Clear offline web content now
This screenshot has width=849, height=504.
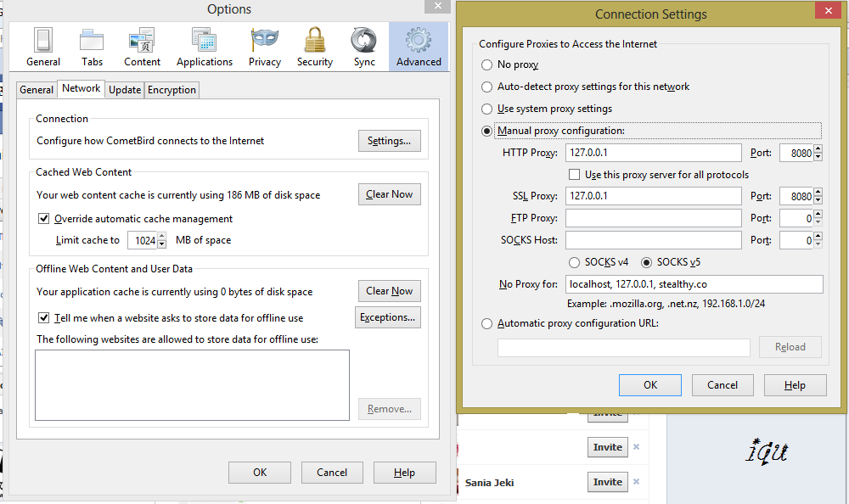coord(390,291)
